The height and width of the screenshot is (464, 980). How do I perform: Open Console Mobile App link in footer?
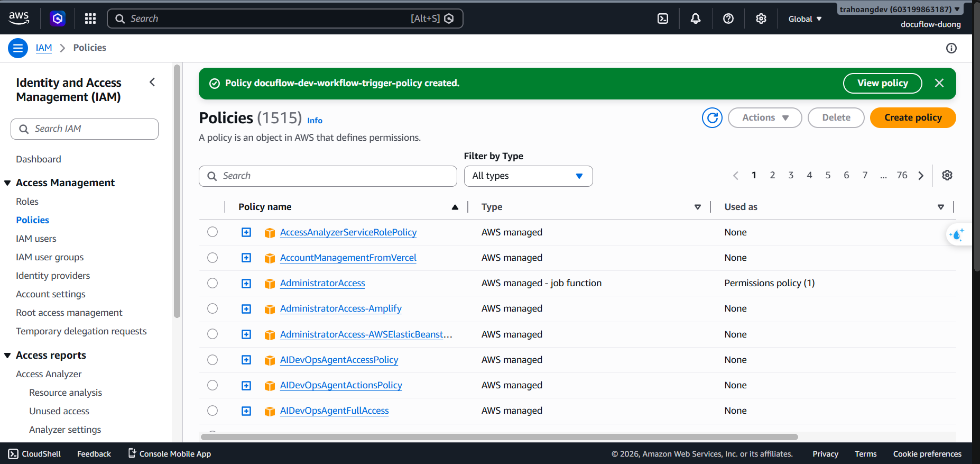click(170, 454)
